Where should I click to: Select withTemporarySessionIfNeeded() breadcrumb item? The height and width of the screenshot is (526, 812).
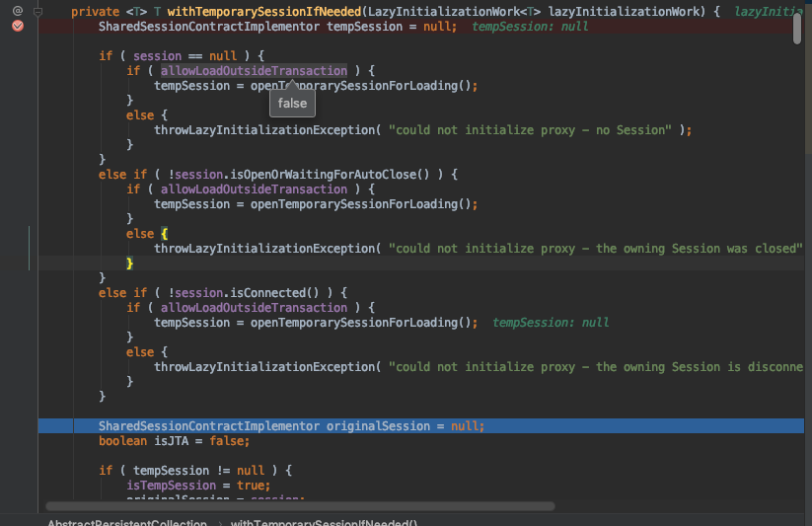[324, 523]
